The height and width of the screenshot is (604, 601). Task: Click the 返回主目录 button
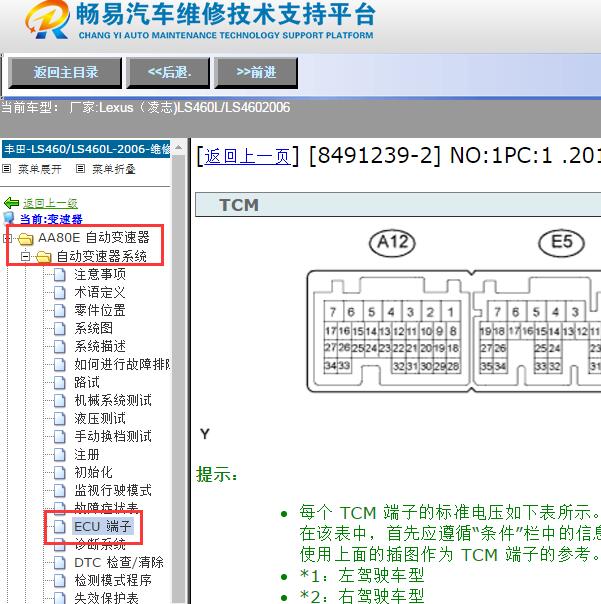[x=65, y=72]
